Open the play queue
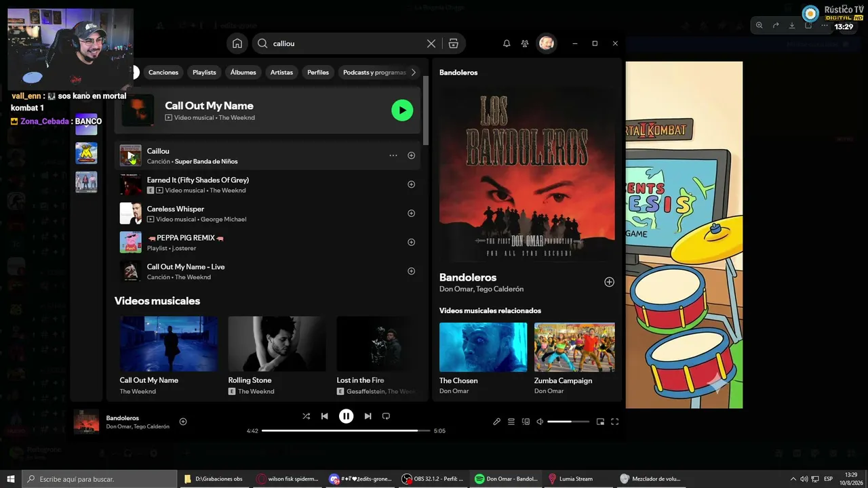 [511, 422]
